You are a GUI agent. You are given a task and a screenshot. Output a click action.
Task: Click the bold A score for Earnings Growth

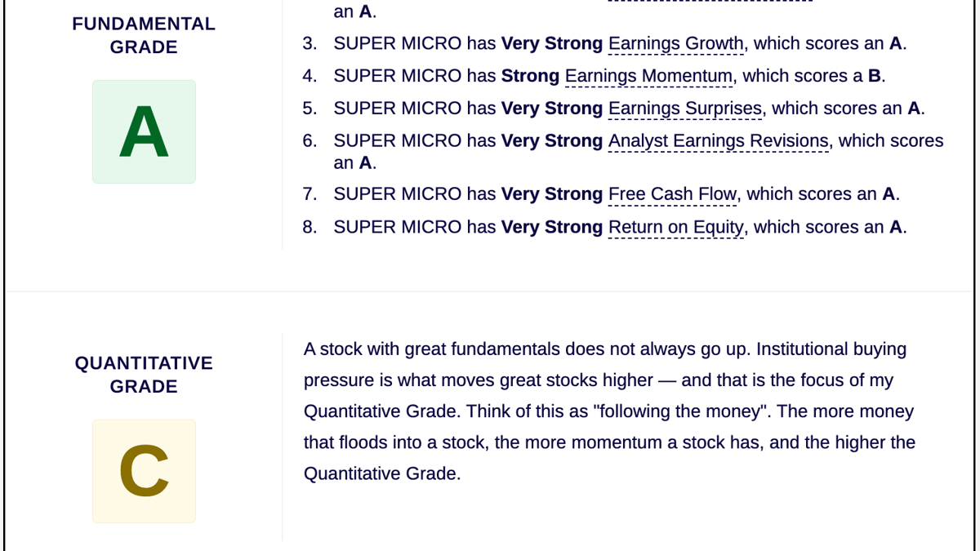(x=896, y=43)
